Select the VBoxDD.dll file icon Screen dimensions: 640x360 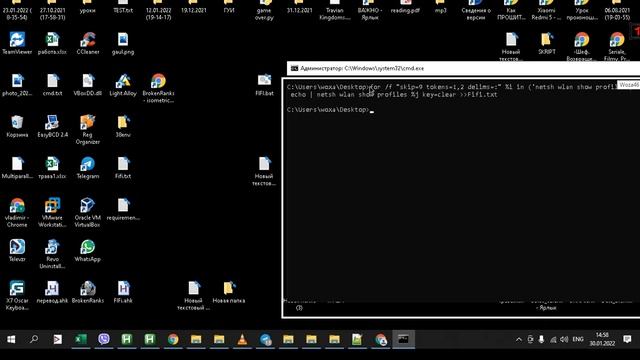[x=88, y=85]
